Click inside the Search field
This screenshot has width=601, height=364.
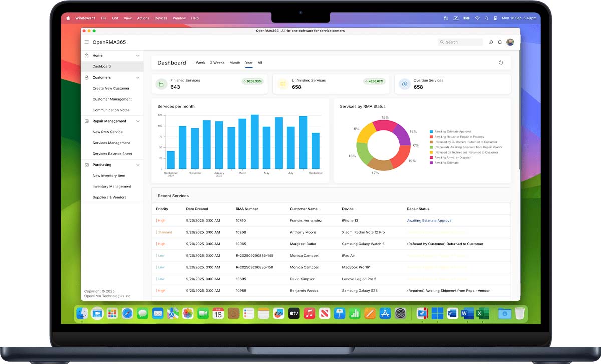(459, 42)
